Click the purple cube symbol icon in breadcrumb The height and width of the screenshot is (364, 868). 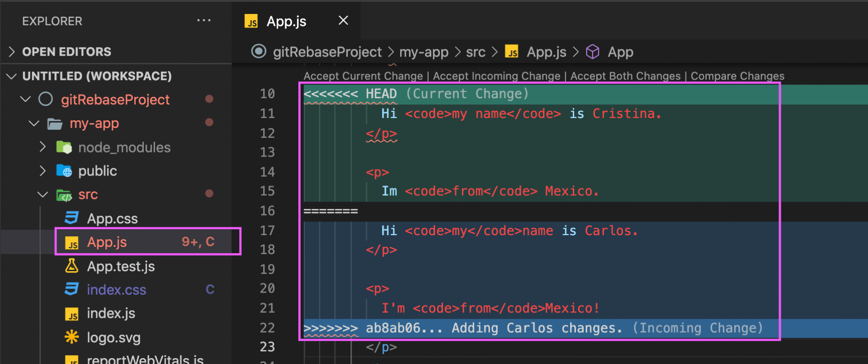pyautogui.click(x=593, y=52)
